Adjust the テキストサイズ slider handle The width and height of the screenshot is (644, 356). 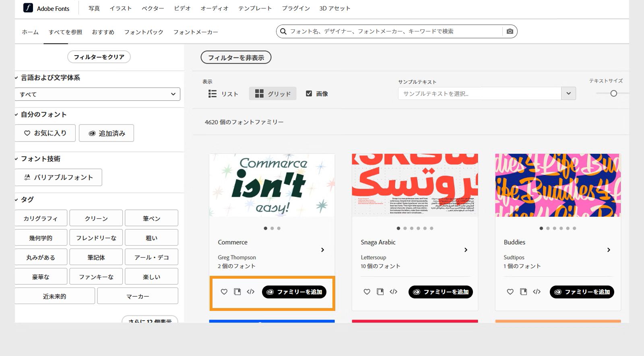[614, 93]
